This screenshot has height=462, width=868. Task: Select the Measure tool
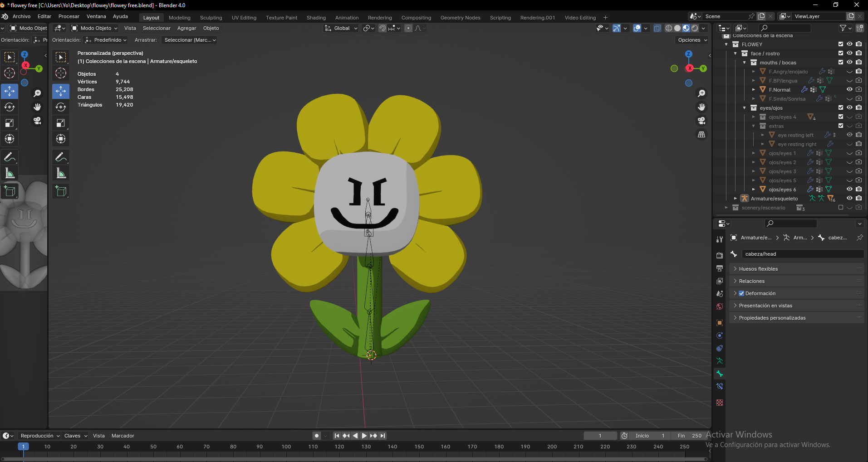pyautogui.click(x=9, y=173)
